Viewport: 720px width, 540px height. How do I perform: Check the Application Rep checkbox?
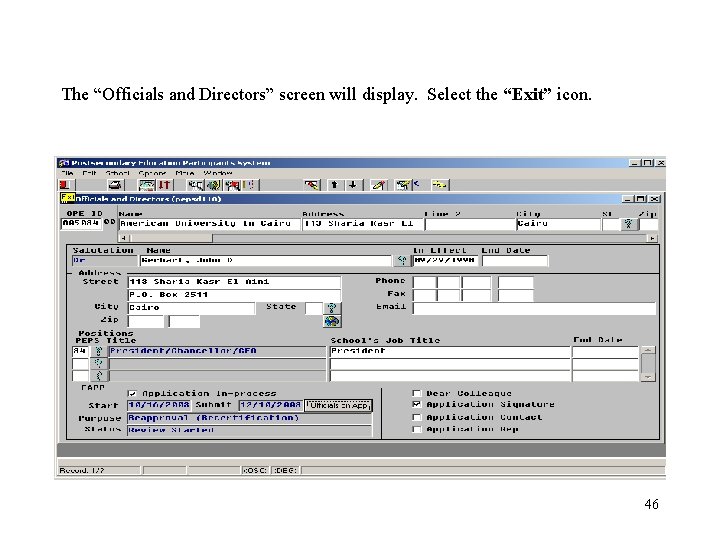(x=416, y=429)
